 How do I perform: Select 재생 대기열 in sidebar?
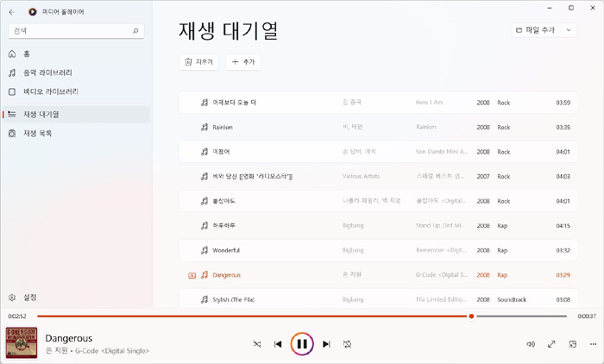tap(76, 115)
